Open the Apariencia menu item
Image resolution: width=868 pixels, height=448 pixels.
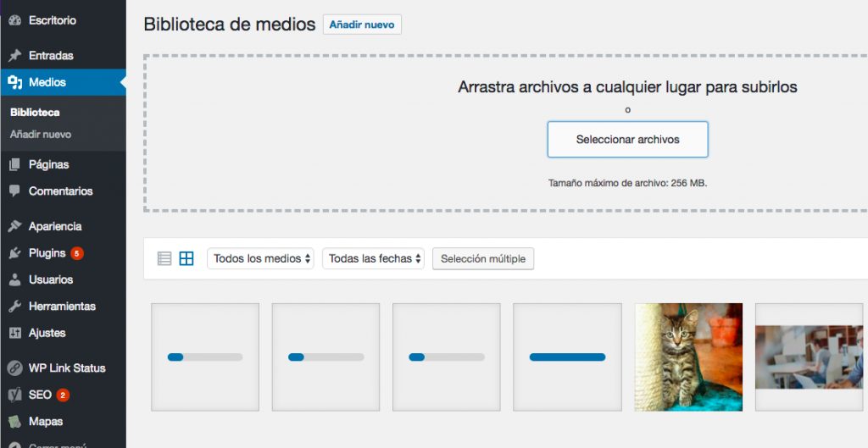point(63,226)
